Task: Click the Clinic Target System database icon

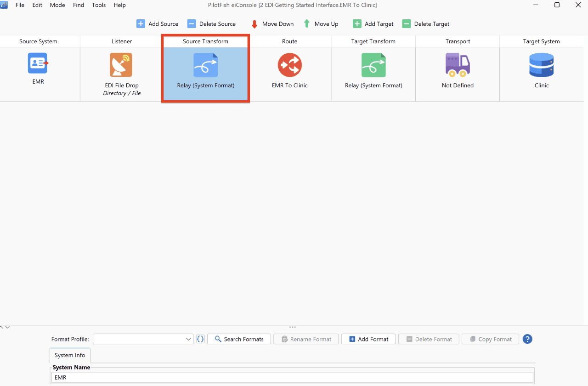Action: pyautogui.click(x=542, y=65)
